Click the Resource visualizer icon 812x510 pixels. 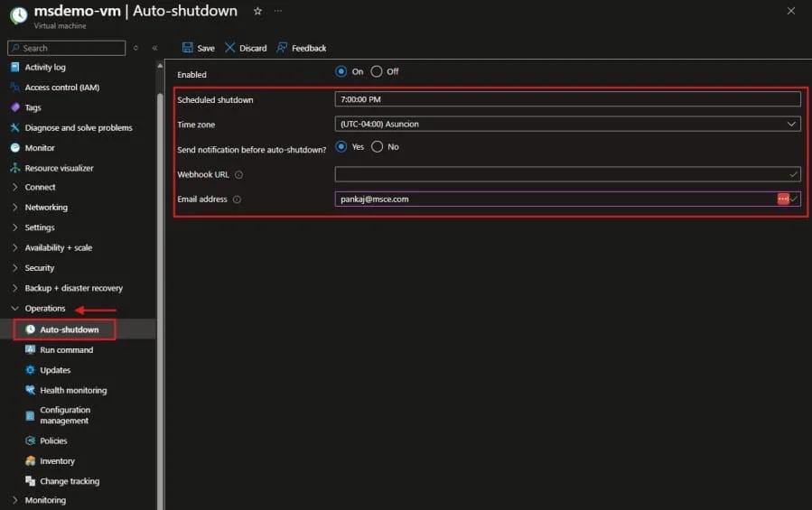(15, 168)
